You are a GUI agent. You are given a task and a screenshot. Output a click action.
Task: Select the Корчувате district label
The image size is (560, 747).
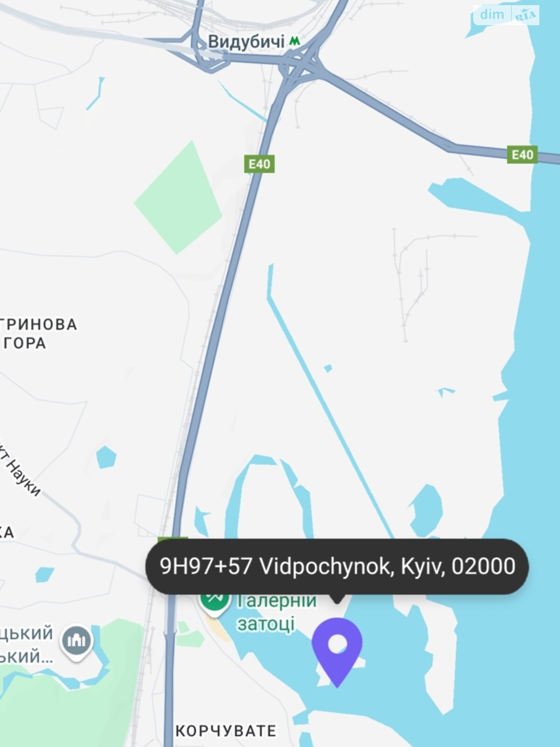tap(226, 730)
